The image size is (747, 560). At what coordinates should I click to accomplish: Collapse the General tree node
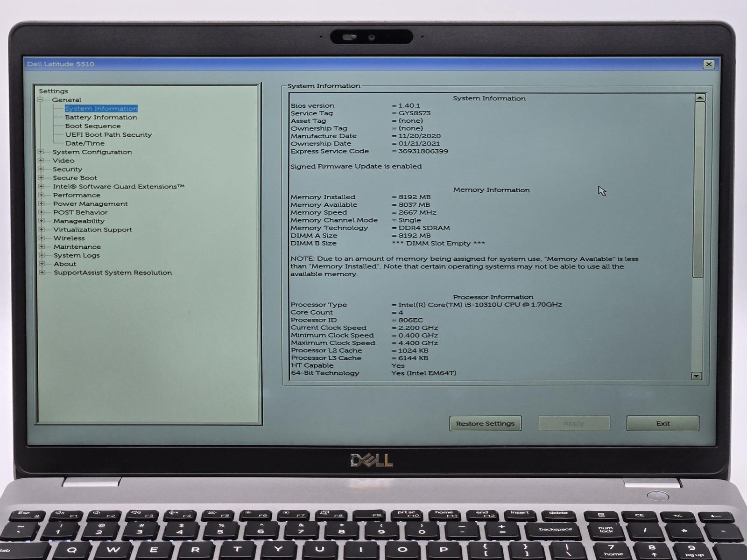40,100
